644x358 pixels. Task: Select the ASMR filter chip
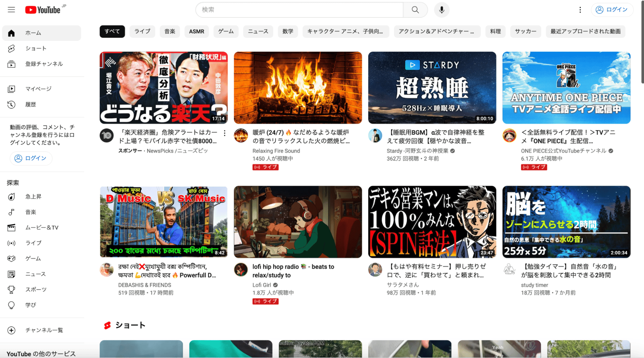(x=196, y=32)
